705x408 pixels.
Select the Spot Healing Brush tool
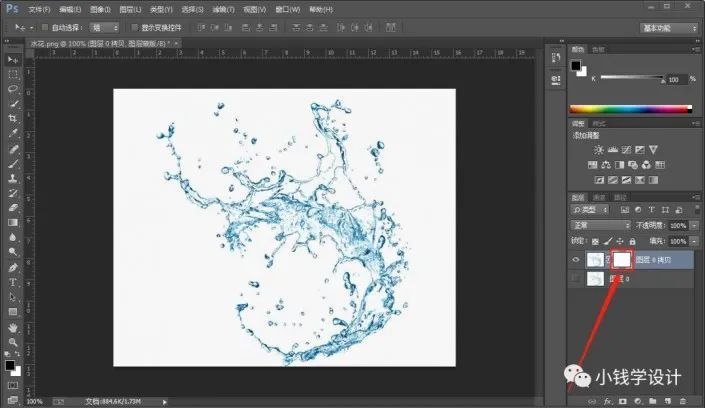[x=13, y=149]
